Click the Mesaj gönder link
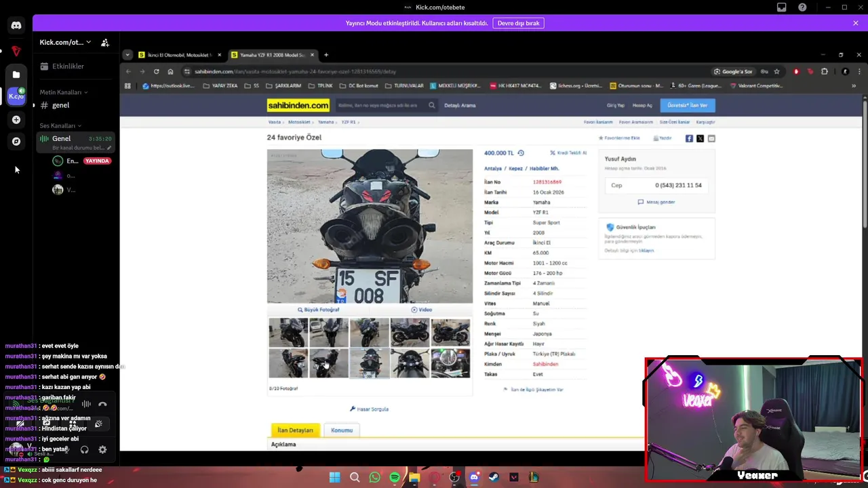The width and height of the screenshot is (868, 488). click(x=656, y=202)
